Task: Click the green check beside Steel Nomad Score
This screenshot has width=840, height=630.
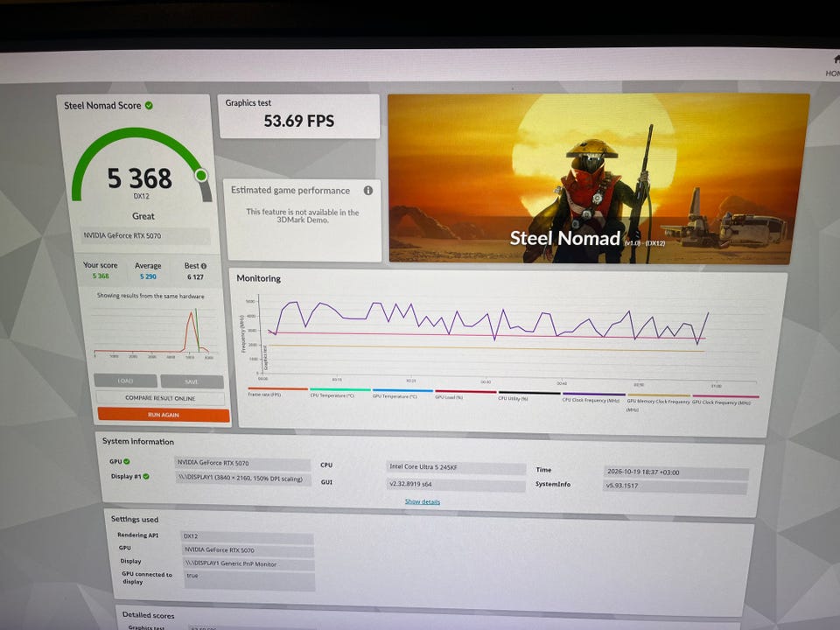Action: coord(149,106)
